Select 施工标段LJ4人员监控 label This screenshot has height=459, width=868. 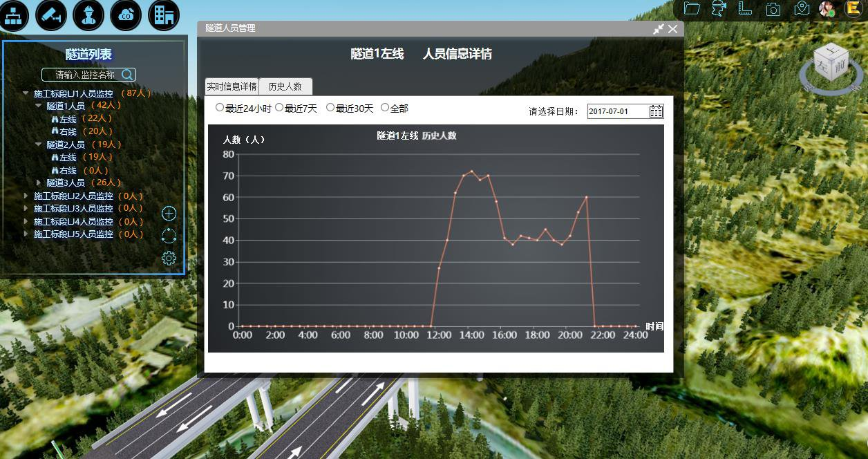point(73,222)
